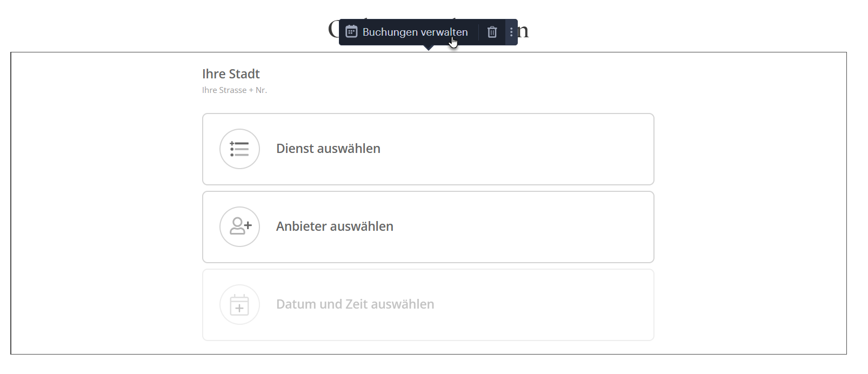
Task: Select the "Datum und Zeit auswählen" text label
Action: pyautogui.click(x=355, y=304)
